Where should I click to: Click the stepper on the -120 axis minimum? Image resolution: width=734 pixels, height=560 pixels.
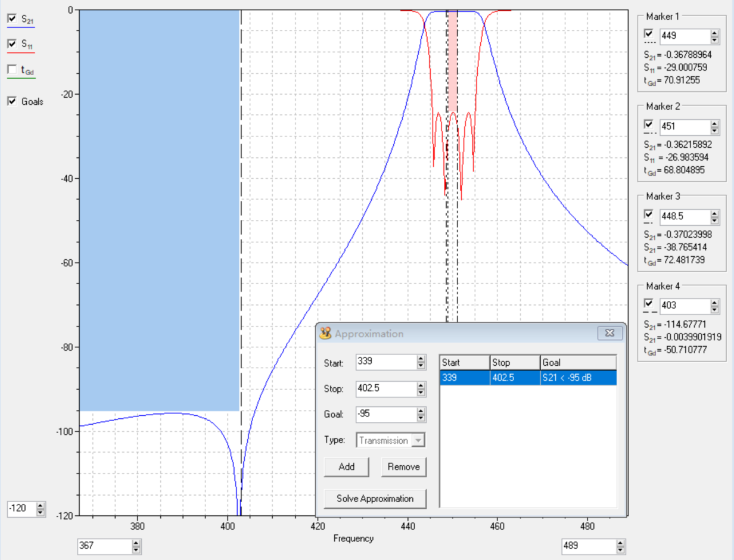coord(41,509)
